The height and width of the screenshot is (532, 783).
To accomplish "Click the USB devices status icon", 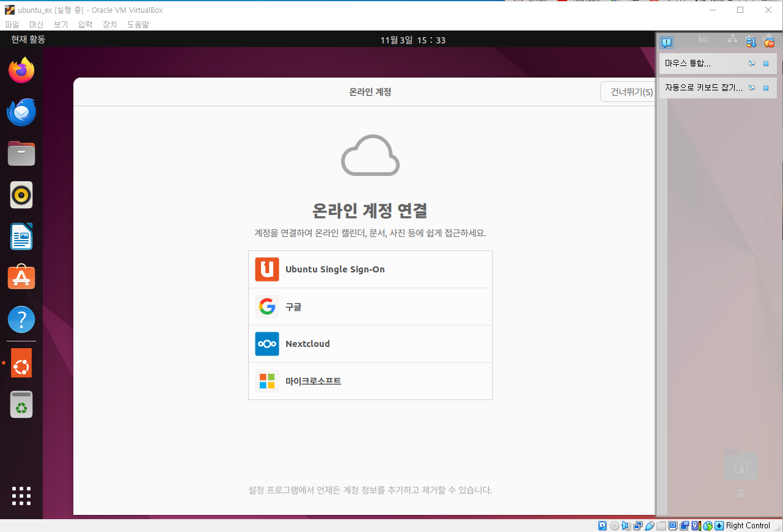I will point(650,525).
